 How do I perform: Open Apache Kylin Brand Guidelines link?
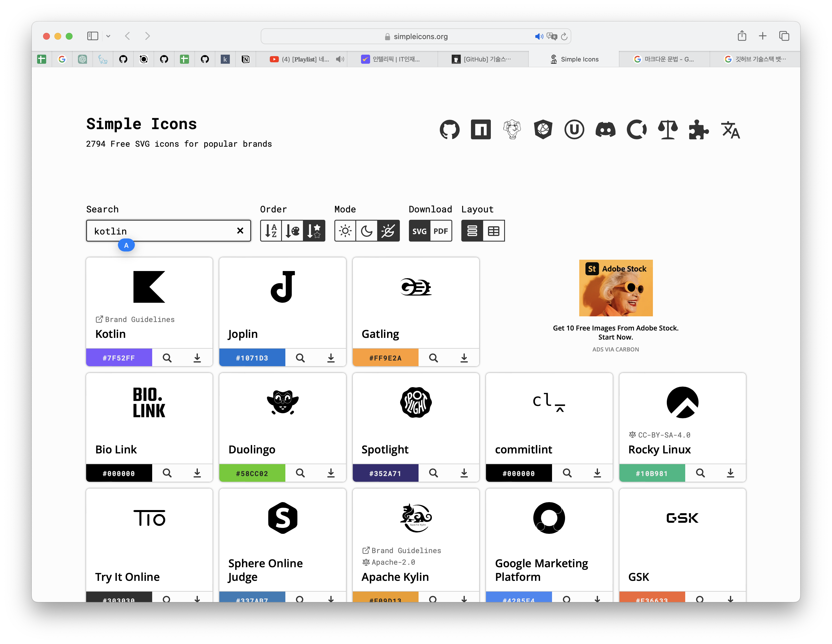(x=402, y=550)
